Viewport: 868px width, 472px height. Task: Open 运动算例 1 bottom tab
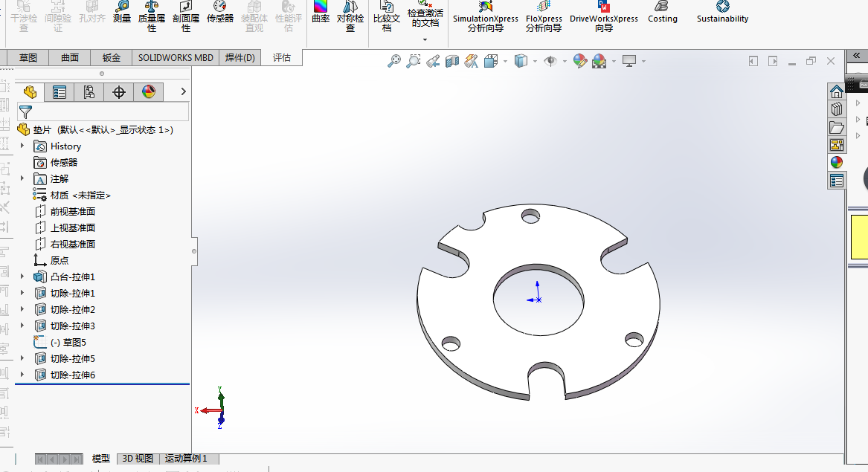pos(188,458)
